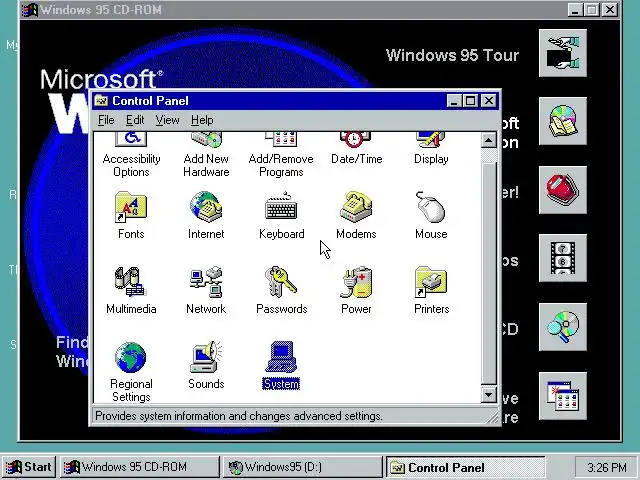Close the Control Panel window

click(489, 100)
